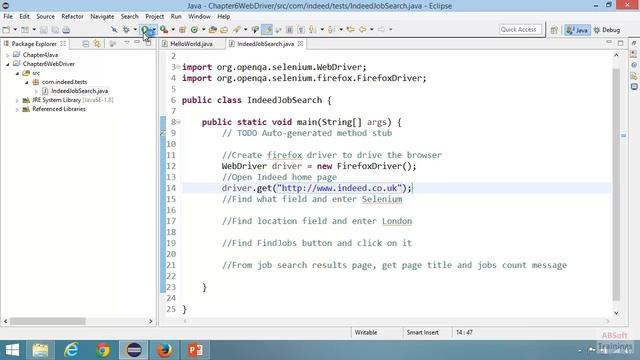
Task: Maximize the Package Explorer view
Action: coord(148,43)
